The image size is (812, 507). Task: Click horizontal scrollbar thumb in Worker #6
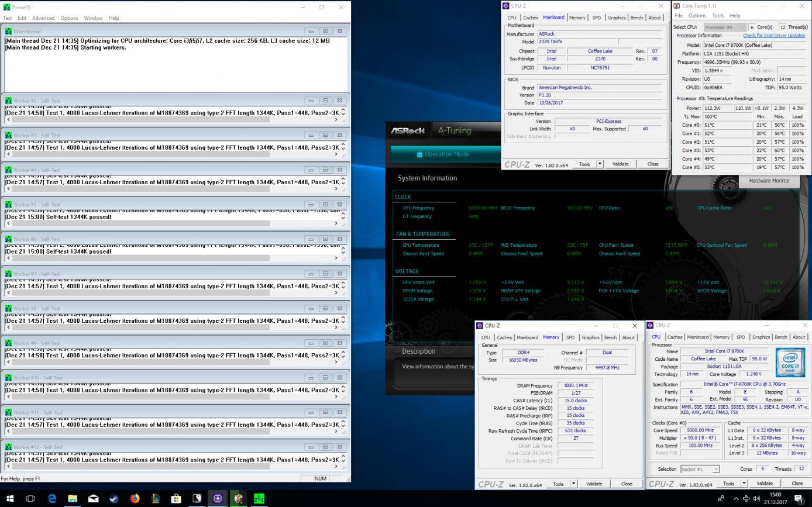pyautogui.click(x=140, y=257)
